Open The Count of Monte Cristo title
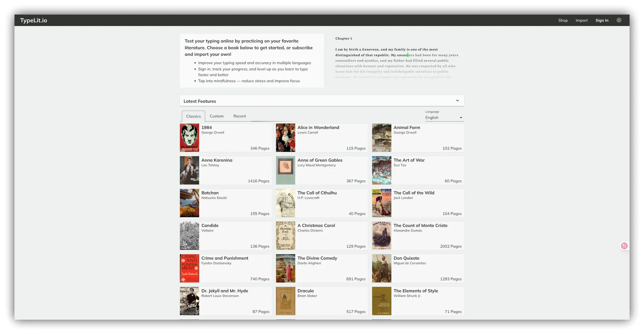Screen dimensions: 644x334 pyautogui.click(x=420, y=226)
